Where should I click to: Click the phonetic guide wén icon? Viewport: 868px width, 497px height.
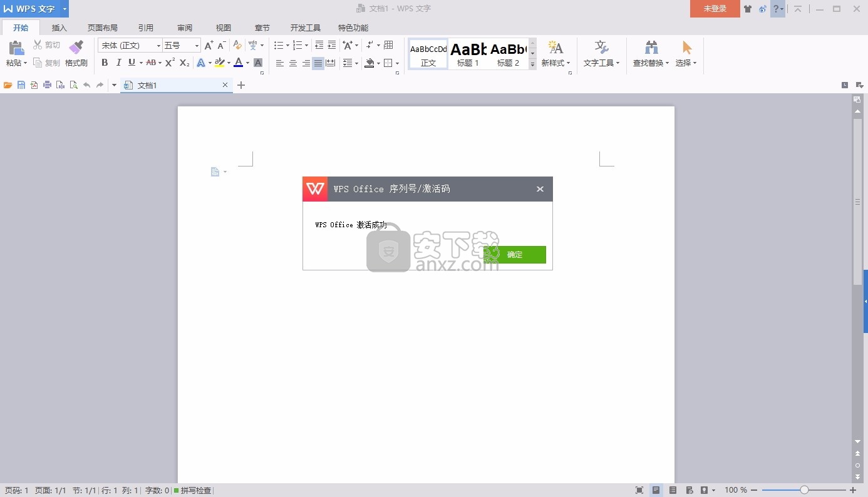click(x=252, y=45)
